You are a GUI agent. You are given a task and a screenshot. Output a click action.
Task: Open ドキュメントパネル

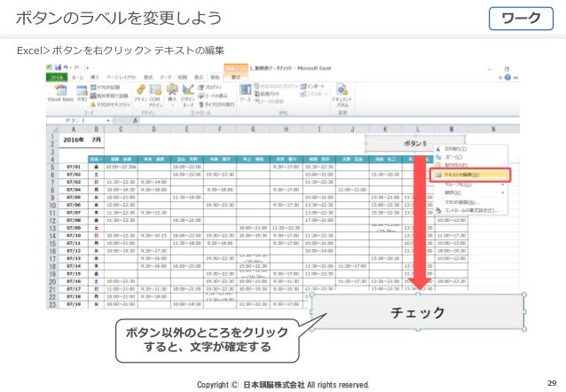click(x=342, y=95)
